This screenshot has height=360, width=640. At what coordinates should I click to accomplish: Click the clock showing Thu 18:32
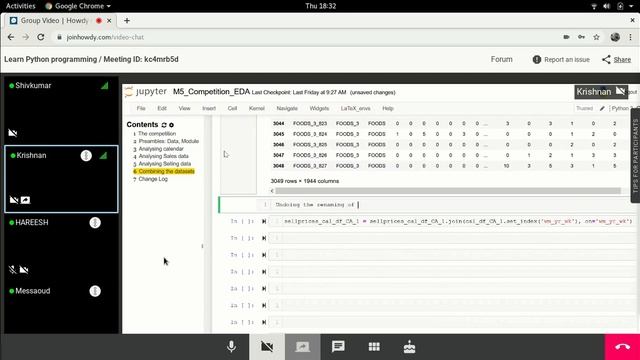(x=320, y=6)
